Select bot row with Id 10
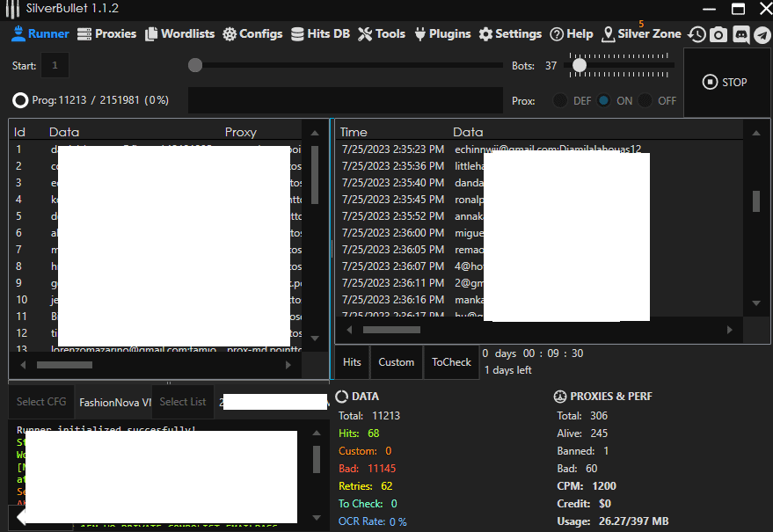Screen dimensions: 773x532 coord(157,300)
